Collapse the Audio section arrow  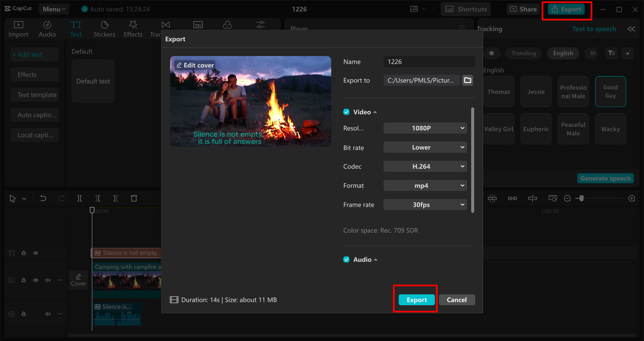[x=376, y=260]
